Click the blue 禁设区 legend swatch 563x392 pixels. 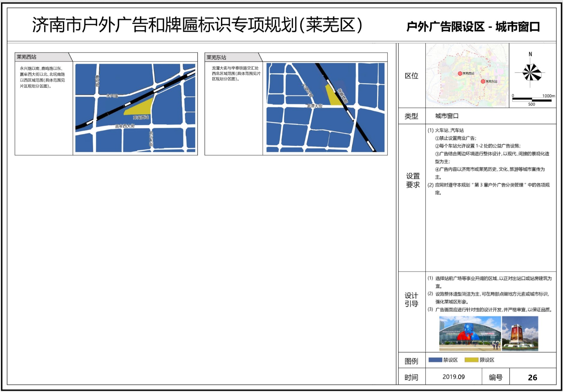[x=435, y=360]
